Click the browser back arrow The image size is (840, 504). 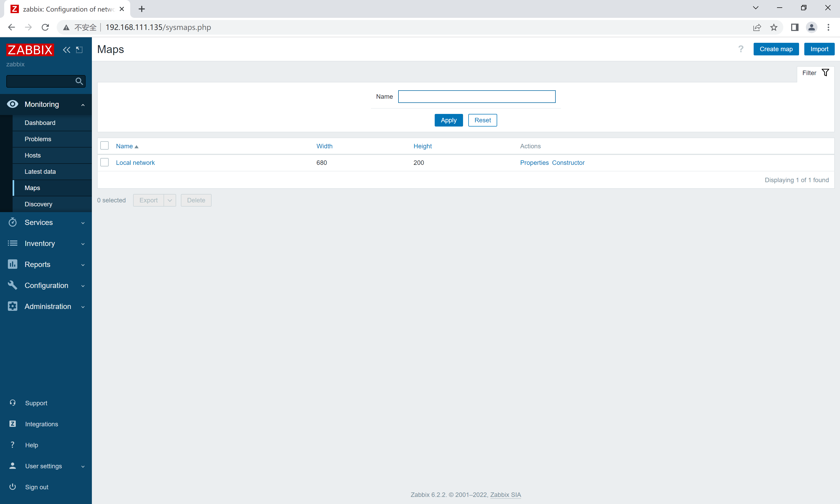coord(12,27)
